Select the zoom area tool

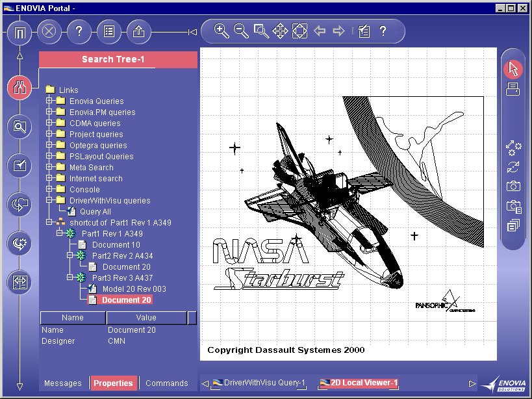point(261,31)
